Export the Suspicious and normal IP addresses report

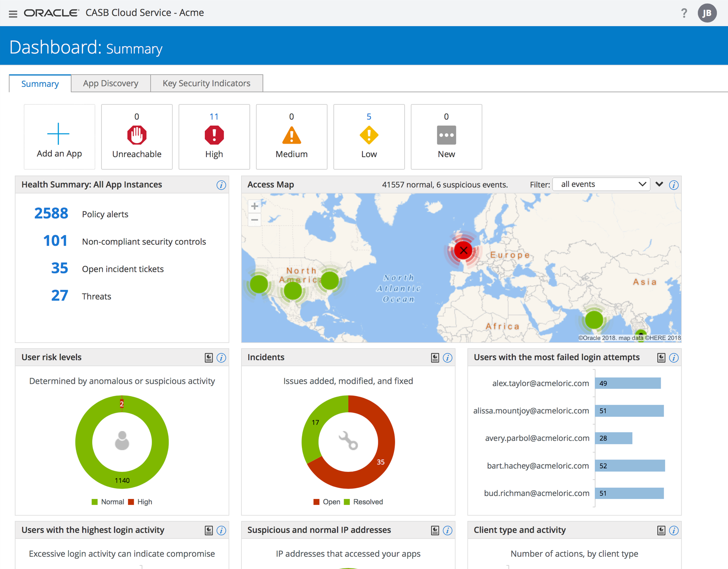435,530
